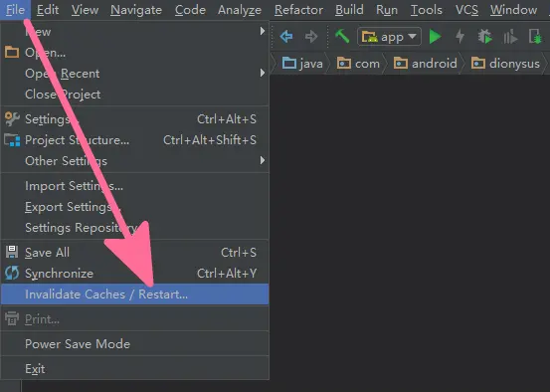Open the Code menu

click(x=190, y=10)
